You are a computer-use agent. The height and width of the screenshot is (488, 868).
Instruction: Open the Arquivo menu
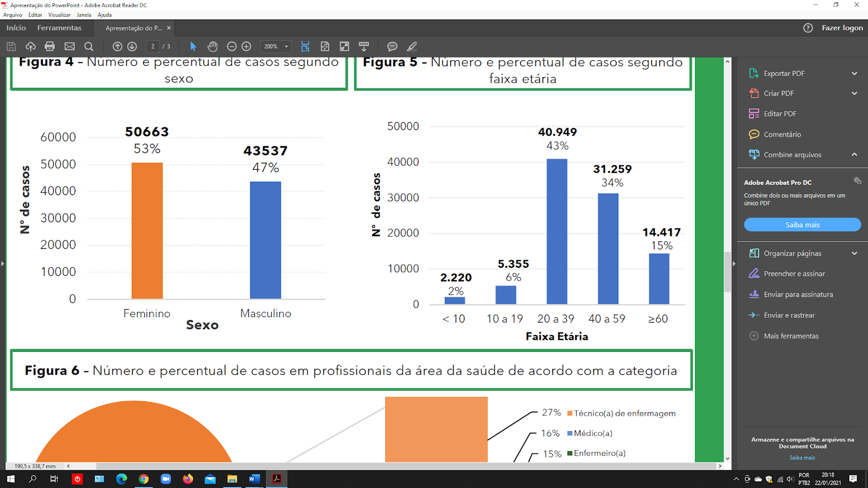pos(12,15)
